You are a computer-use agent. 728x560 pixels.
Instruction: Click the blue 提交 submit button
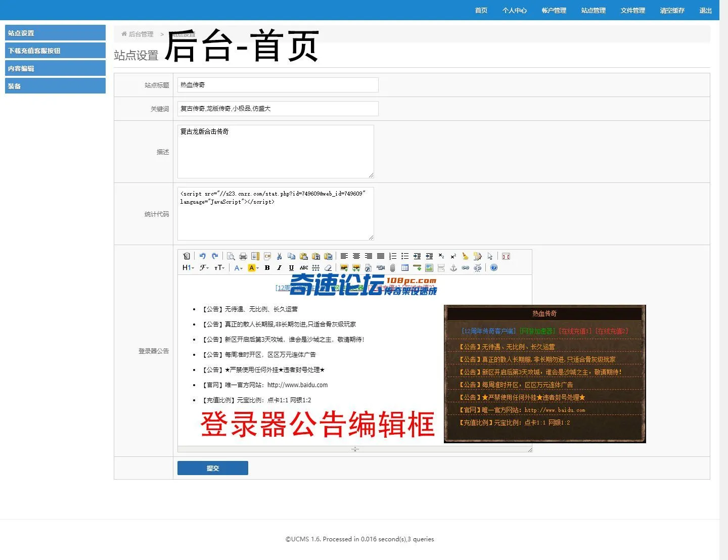point(213,468)
